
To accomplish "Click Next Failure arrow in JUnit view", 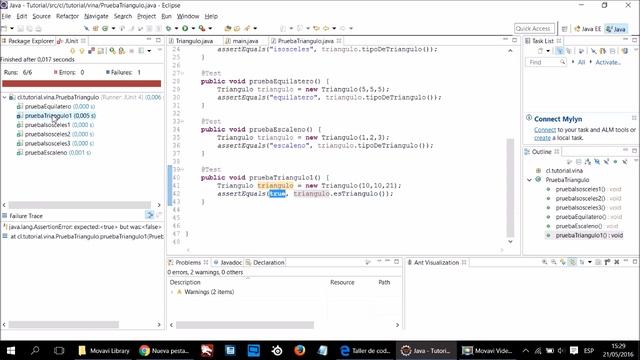I will pos(73,51).
